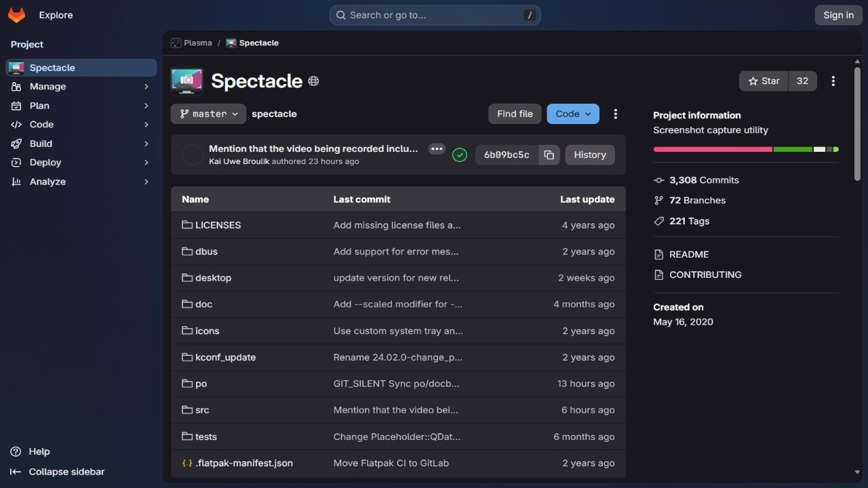Click the pink segment of languages bar
This screenshot has width=868, height=488.
(713, 149)
